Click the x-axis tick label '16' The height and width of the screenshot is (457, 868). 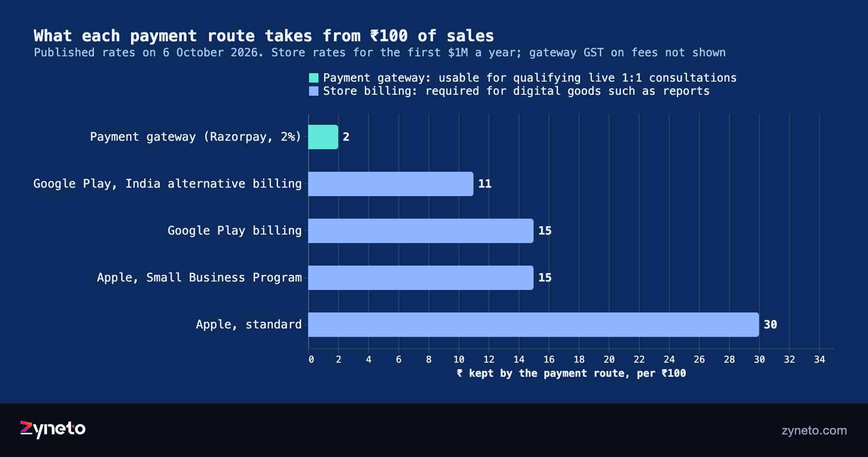(x=549, y=359)
